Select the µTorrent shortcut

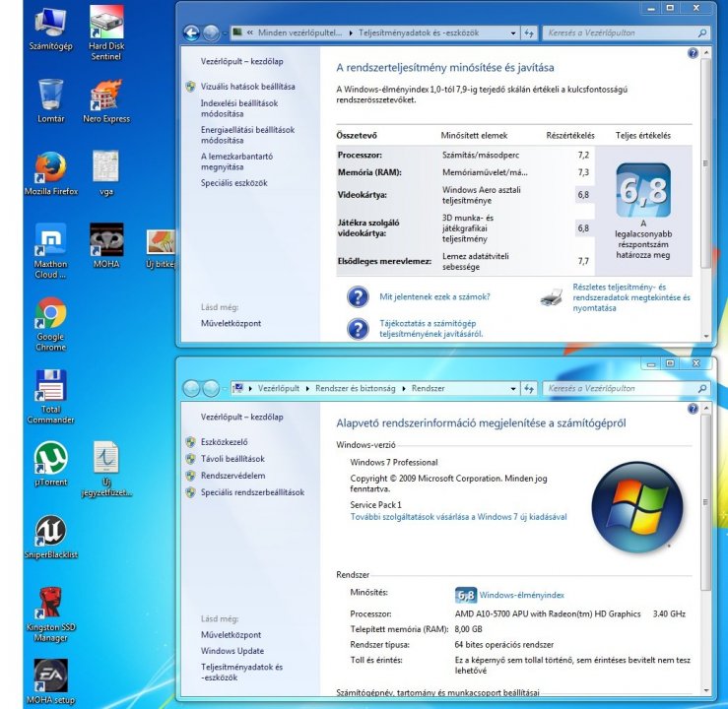tap(50, 464)
